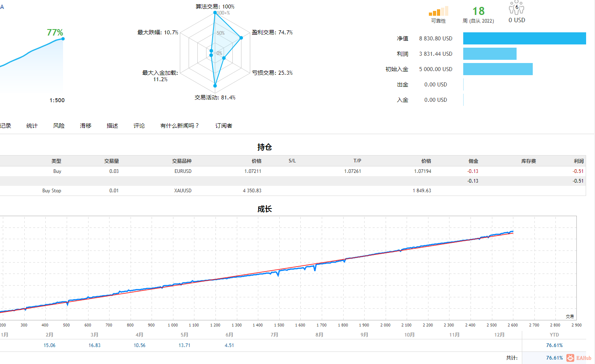Click the 亏损交易: 25.3% radar label
Screen dimensions: 595x364
[x=272, y=73]
